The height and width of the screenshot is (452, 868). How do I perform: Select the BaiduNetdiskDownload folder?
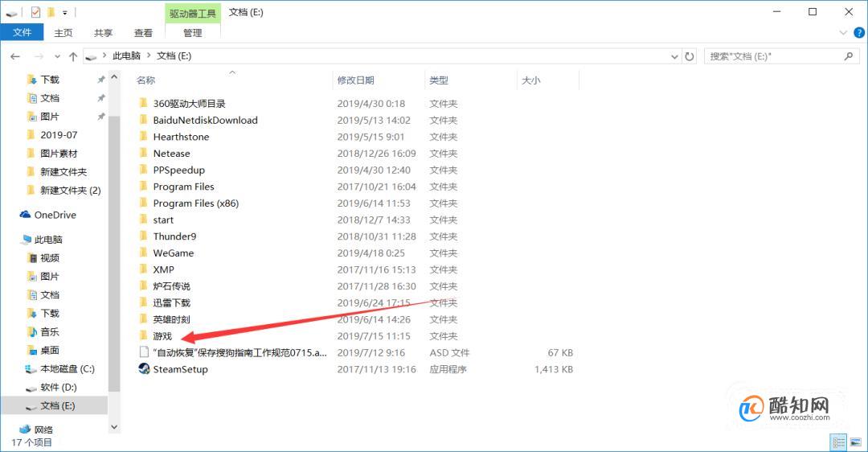coord(206,120)
